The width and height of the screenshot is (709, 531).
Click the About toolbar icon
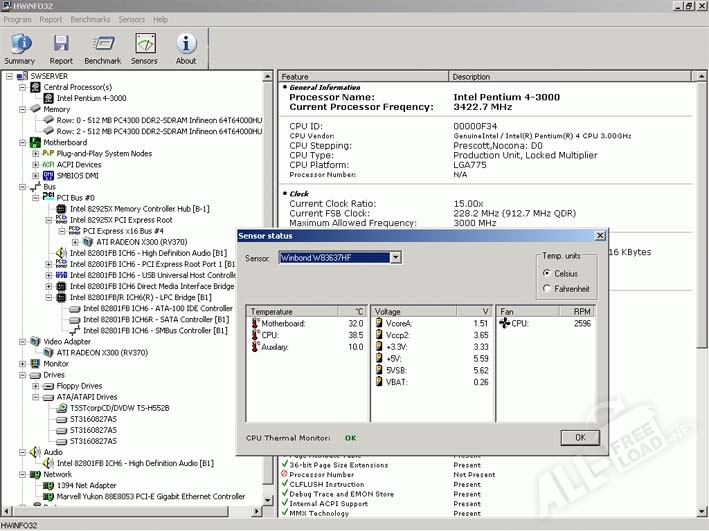click(x=186, y=47)
